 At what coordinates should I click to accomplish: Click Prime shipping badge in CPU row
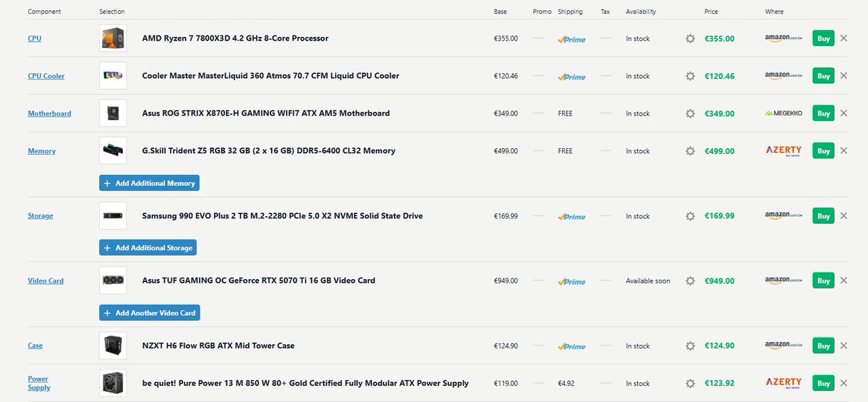click(x=571, y=39)
